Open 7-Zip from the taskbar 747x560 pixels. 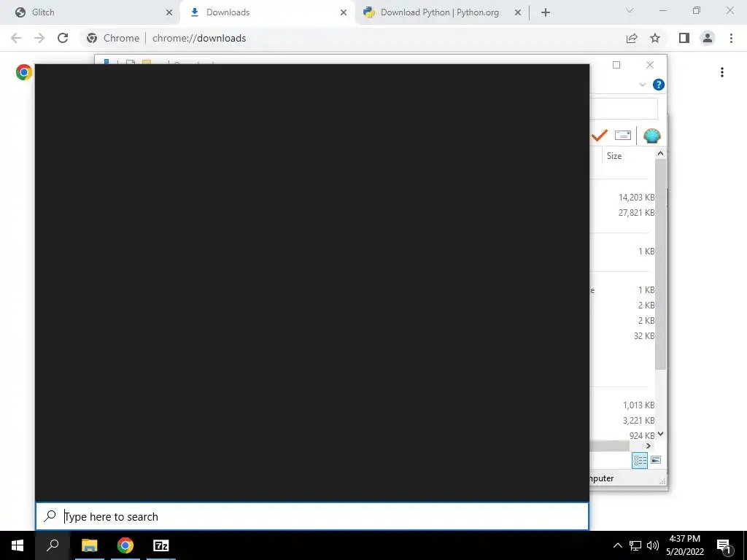161,545
